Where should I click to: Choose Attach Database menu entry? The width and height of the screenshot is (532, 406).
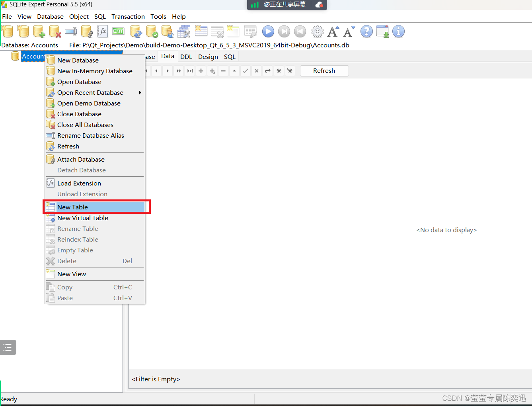pos(95,159)
